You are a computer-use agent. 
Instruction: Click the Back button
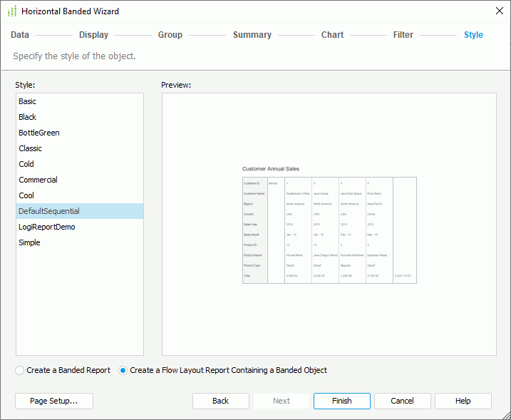tap(220, 401)
